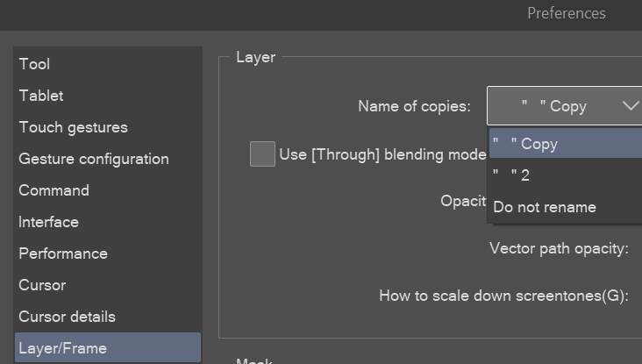Go to Gesture configuration category
The width and height of the screenshot is (642, 364).
point(108,159)
